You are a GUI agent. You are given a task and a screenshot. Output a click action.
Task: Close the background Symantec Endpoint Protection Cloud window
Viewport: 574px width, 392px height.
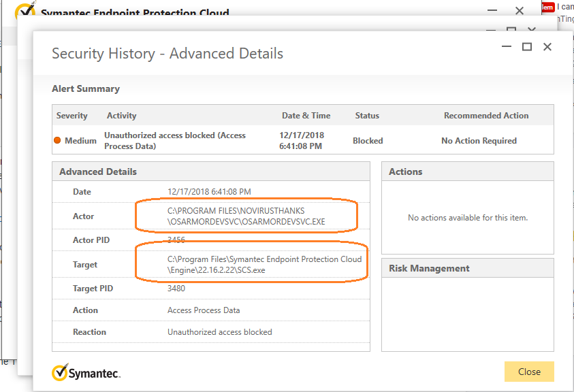pos(520,11)
